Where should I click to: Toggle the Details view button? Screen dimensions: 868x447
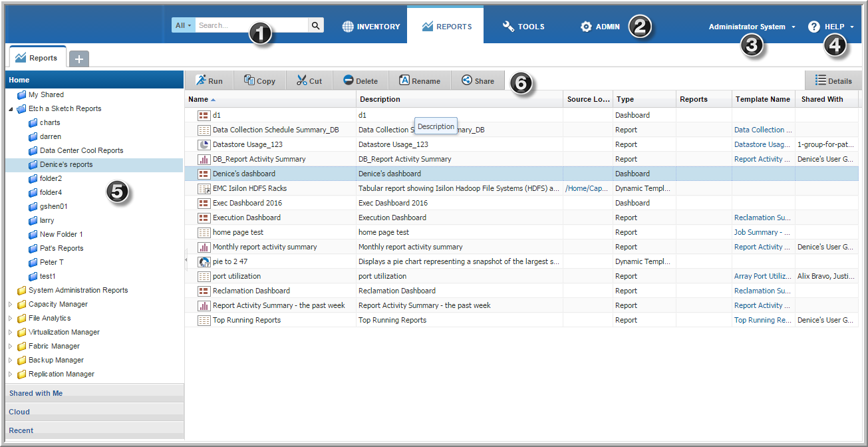click(x=833, y=80)
